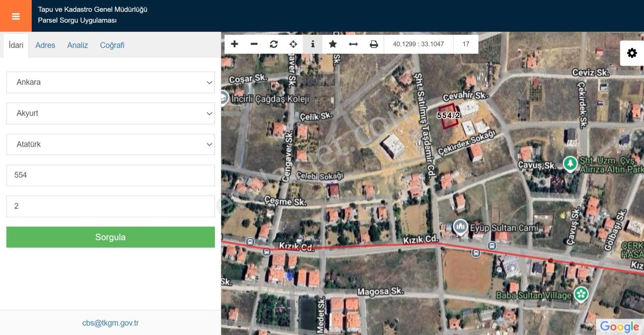The image size is (644, 335).
Task: Expand the Atatürk neighborhood dropdown
Action: 110,144
